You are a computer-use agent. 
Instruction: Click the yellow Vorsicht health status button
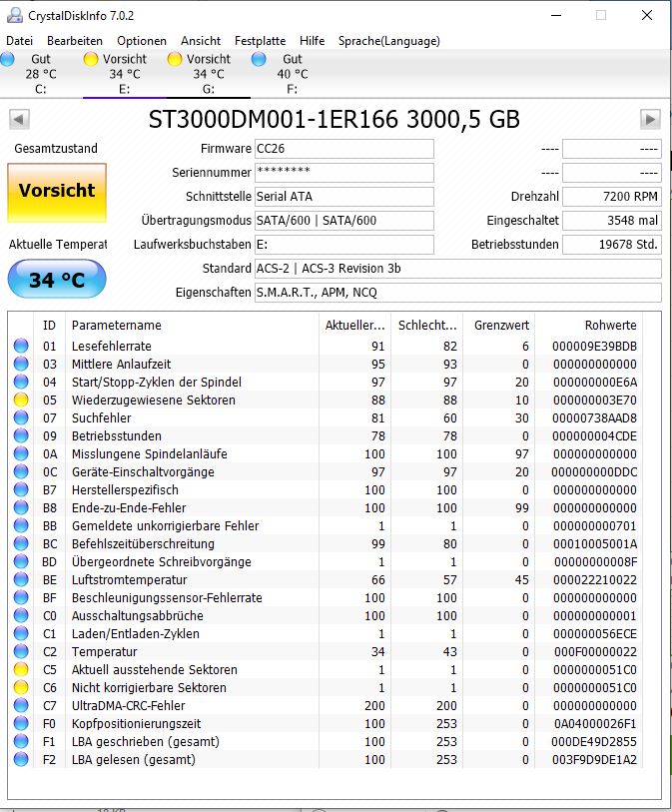pos(57,193)
